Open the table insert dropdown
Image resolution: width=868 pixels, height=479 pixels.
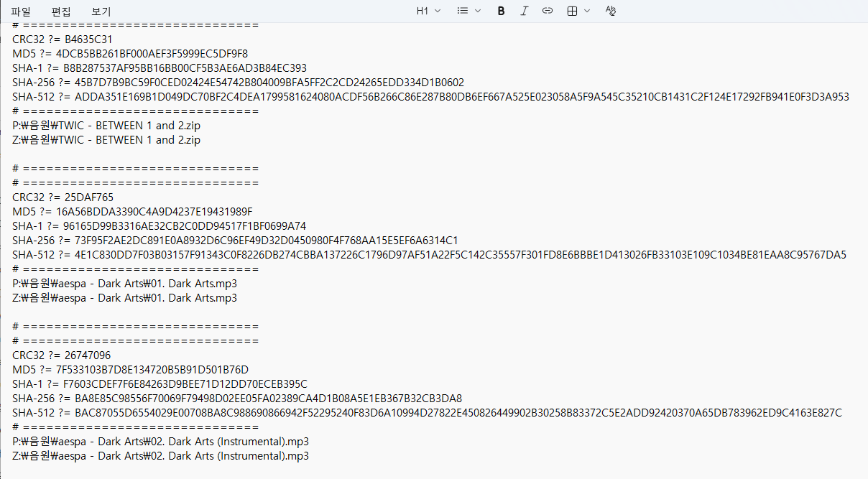[x=578, y=11]
